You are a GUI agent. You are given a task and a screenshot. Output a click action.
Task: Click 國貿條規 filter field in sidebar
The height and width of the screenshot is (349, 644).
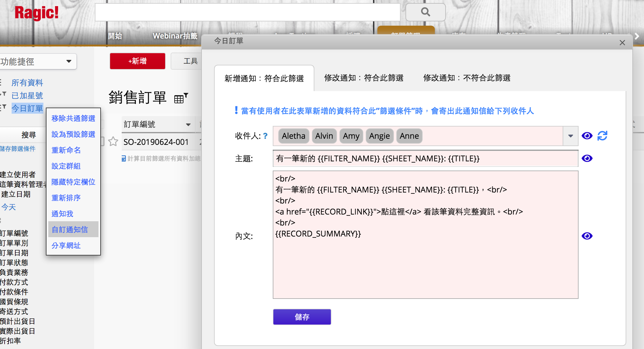pos(14,302)
